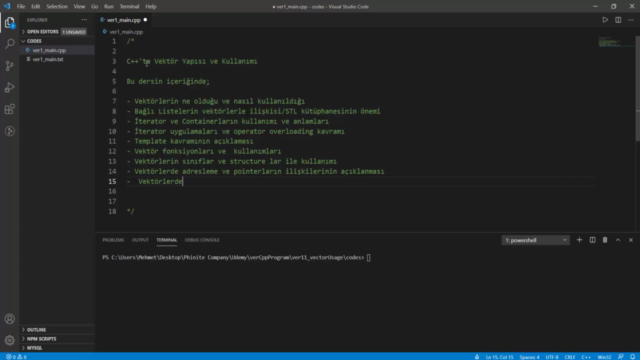Open the Edit menu
This screenshot has height=360, width=640.
[x=36, y=7]
